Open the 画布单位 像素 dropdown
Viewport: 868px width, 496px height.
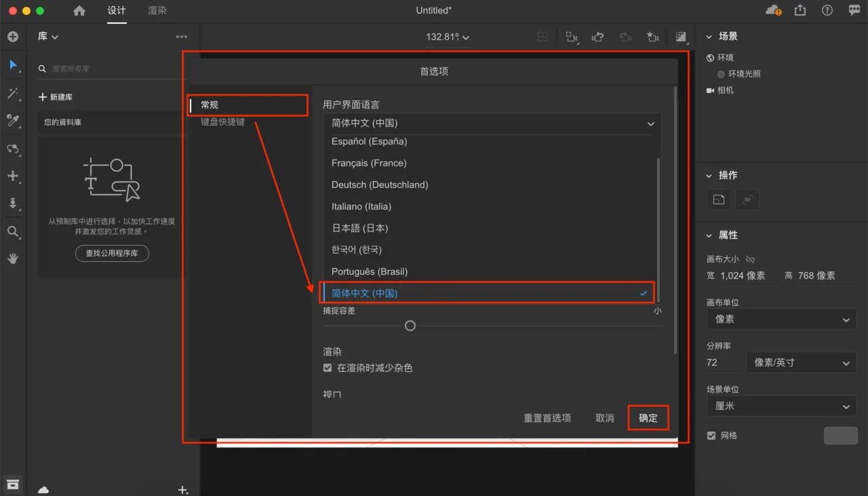[781, 319]
